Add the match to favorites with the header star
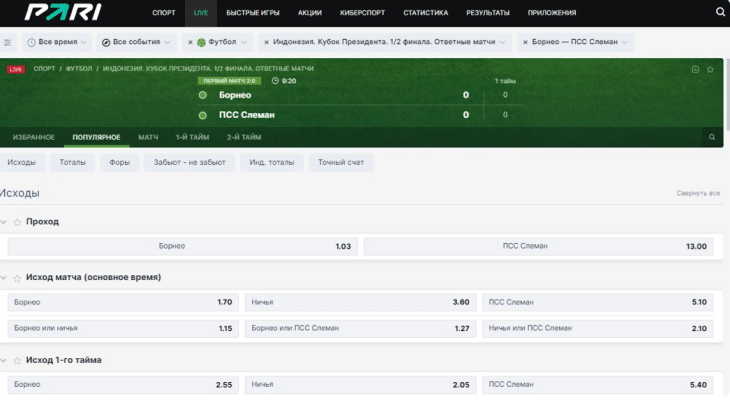The width and height of the screenshot is (730, 405). [710, 70]
